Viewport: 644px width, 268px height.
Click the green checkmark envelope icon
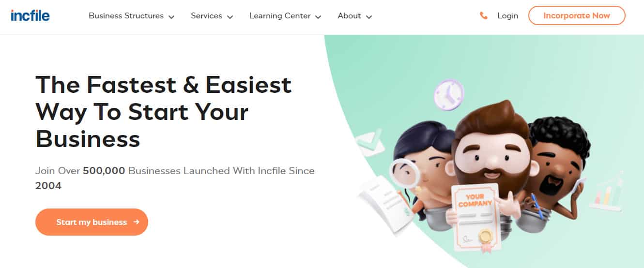[370, 142]
